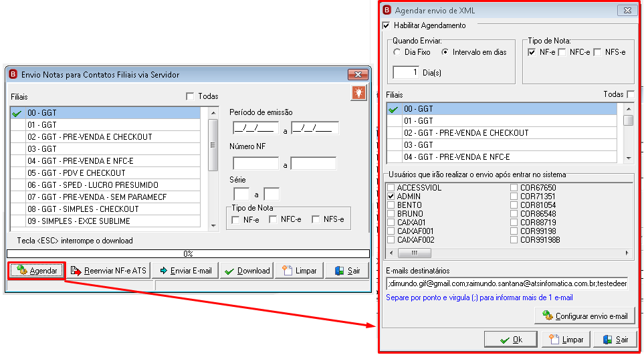Check the BENTO user checkbox
The height and width of the screenshot is (355, 644).
tap(391, 205)
